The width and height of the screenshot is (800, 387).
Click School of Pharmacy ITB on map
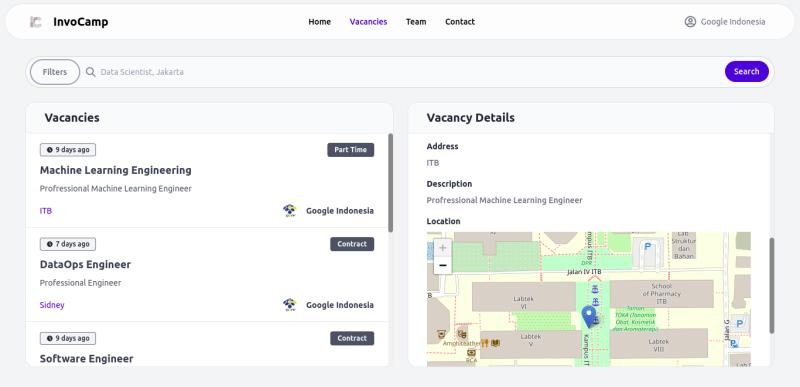tap(661, 294)
